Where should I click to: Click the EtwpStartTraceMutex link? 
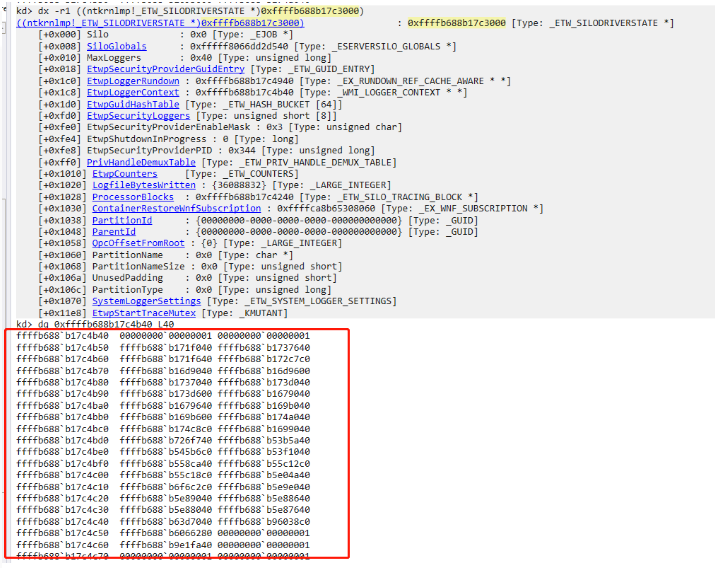click(144, 313)
